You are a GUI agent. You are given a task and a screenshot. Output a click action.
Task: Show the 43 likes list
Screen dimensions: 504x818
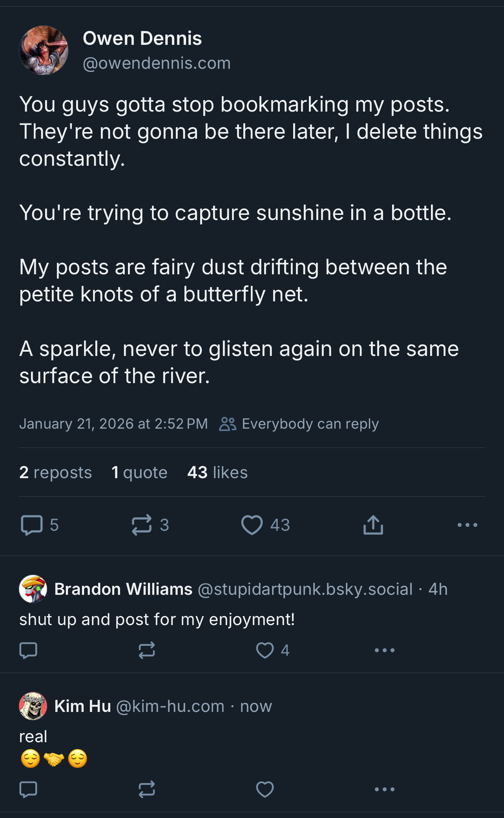pos(217,472)
